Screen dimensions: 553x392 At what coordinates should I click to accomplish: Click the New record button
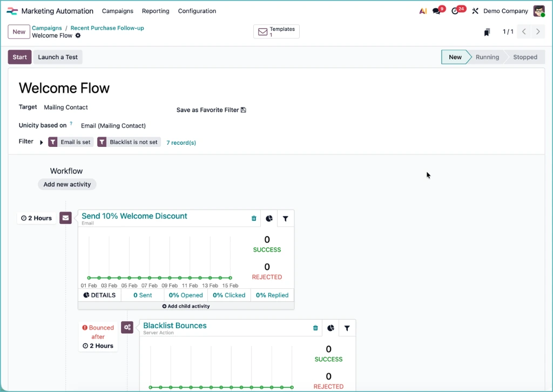(x=19, y=32)
